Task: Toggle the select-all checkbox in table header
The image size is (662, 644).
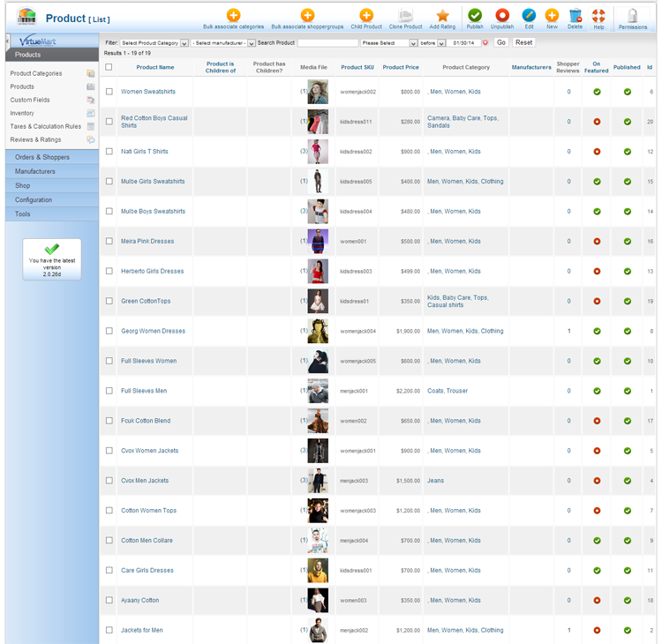Action: pyautogui.click(x=109, y=67)
